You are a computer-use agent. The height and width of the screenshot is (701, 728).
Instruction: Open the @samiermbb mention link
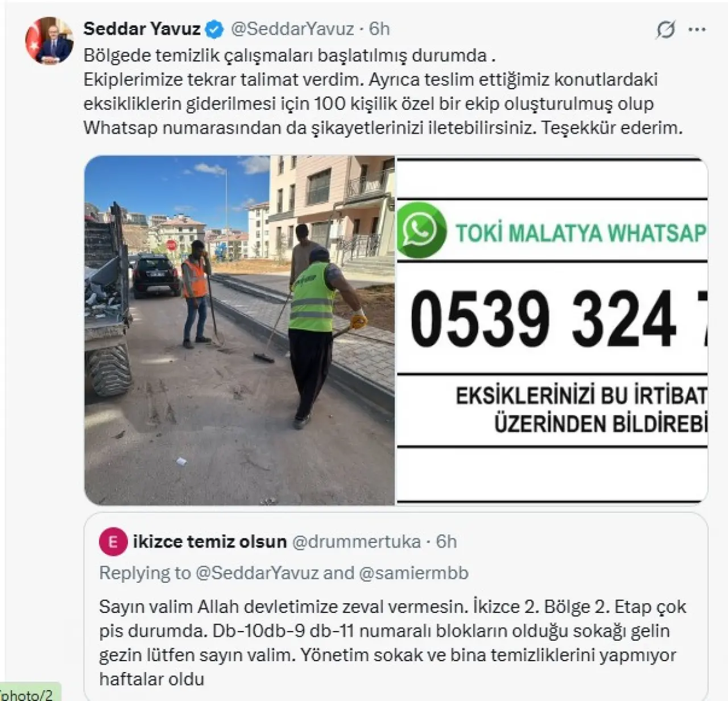pyautogui.click(x=413, y=573)
